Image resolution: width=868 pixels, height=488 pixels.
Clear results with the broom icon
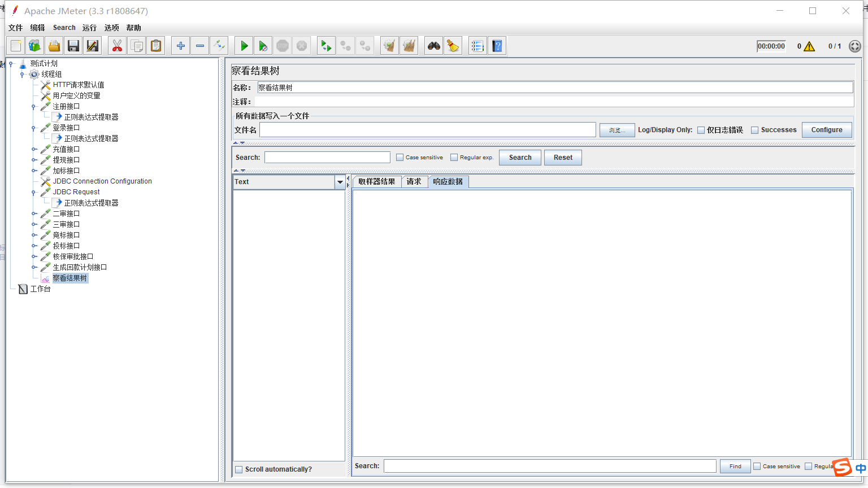389,46
